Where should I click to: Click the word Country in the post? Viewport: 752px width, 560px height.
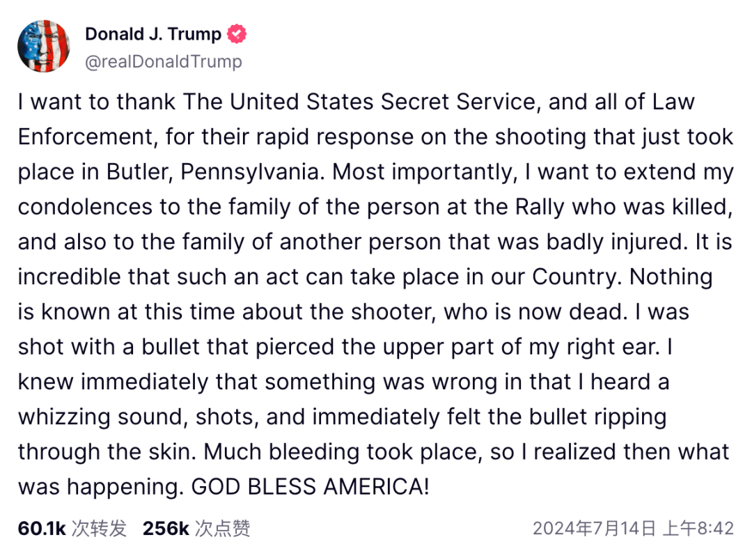click(x=577, y=277)
